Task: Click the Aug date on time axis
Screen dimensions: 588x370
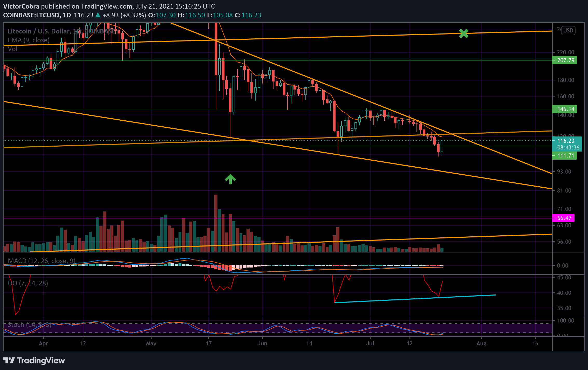Action: click(x=481, y=343)
